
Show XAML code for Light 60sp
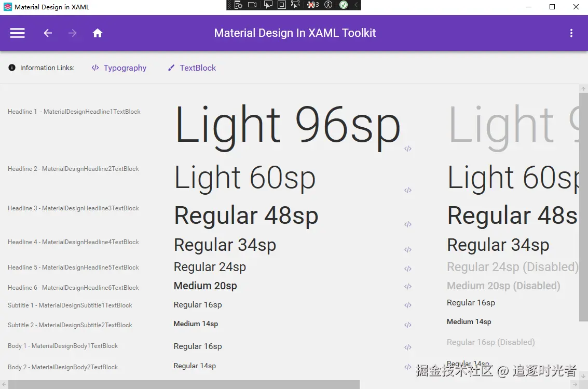point(408,190)
